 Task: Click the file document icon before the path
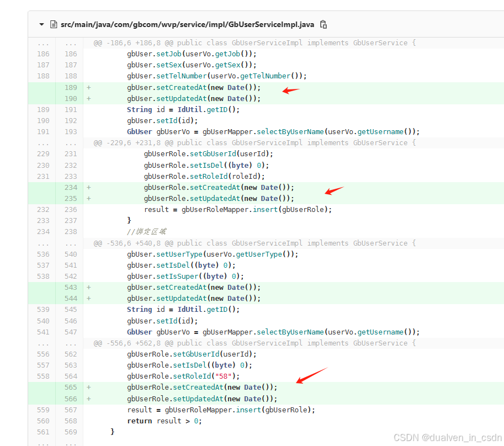53,24
